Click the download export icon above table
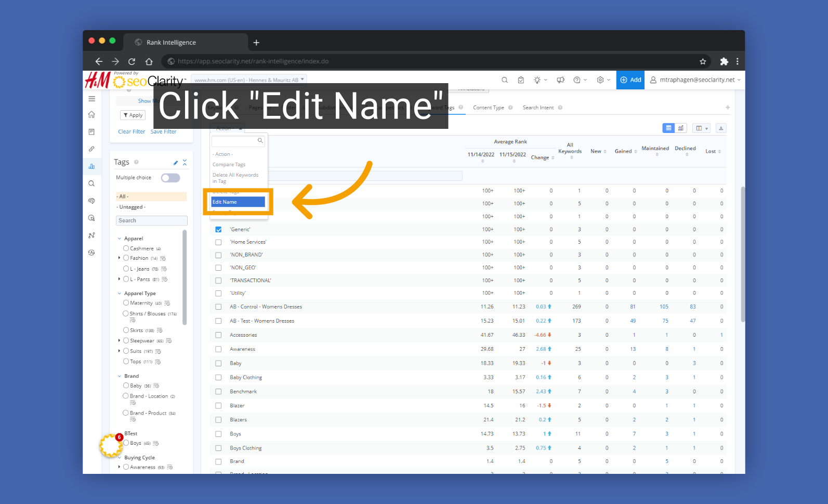The width and height of the screenshot is (828, 504). pyautogui.click(x=720, y=128)
